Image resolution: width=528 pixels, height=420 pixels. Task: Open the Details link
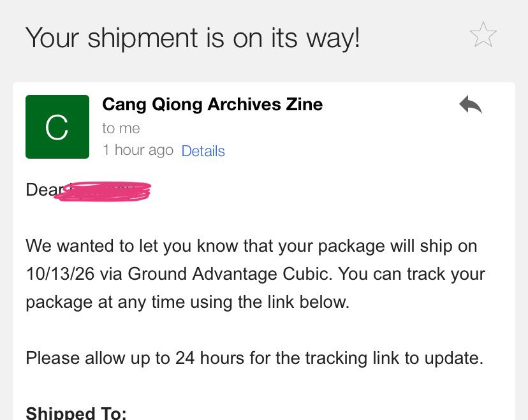coord(203,151)
